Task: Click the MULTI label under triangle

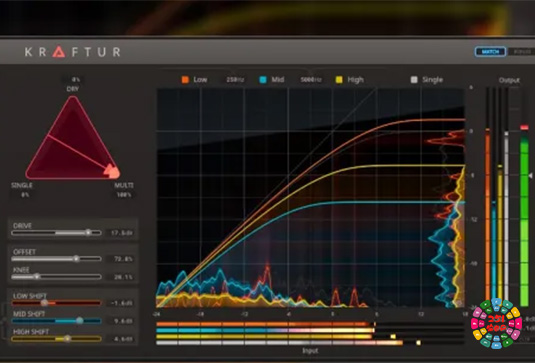Action: pyautogui.click(x=124, y=185)
